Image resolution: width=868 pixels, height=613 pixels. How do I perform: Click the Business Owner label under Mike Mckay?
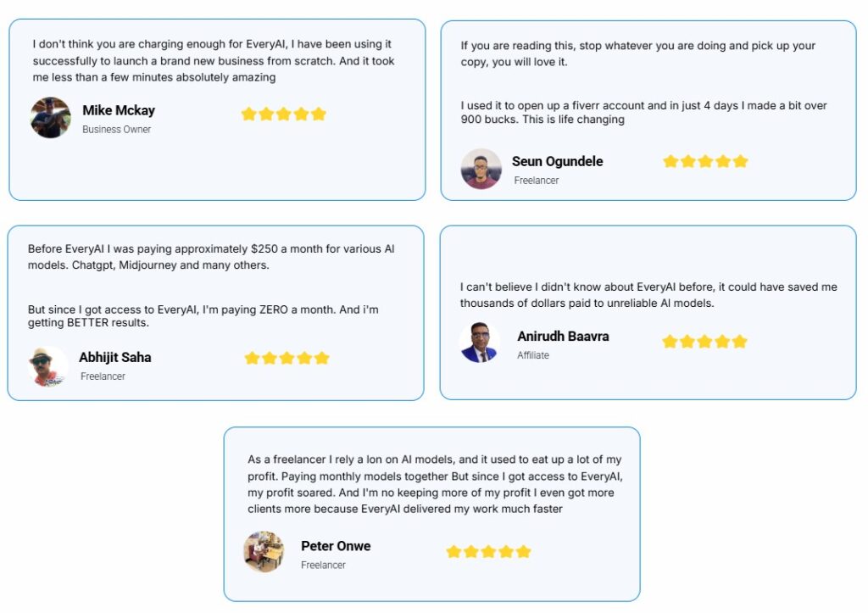click(x=117, y=130)
